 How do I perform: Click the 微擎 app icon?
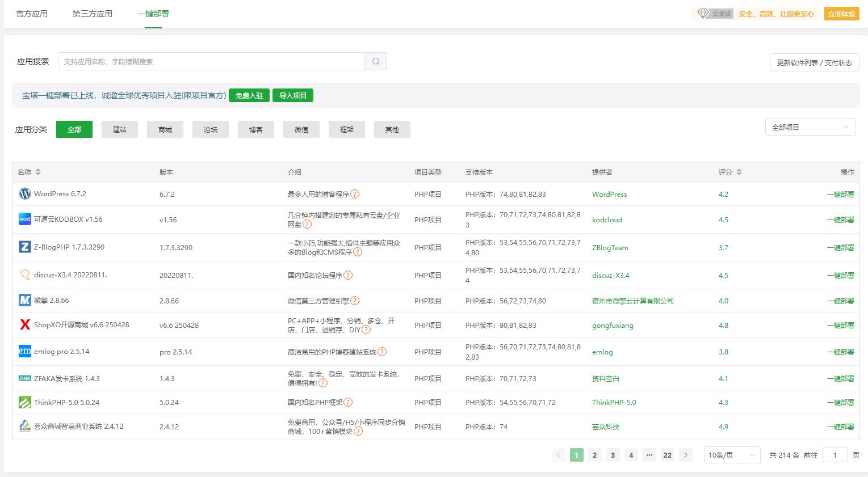click(25, 300)
